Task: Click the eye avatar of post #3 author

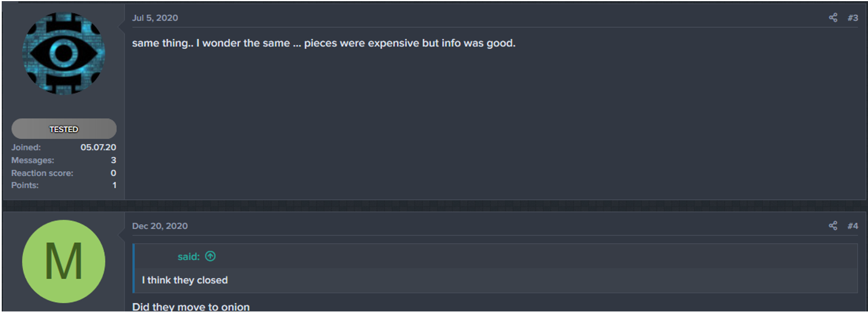Action: (64, 54)
